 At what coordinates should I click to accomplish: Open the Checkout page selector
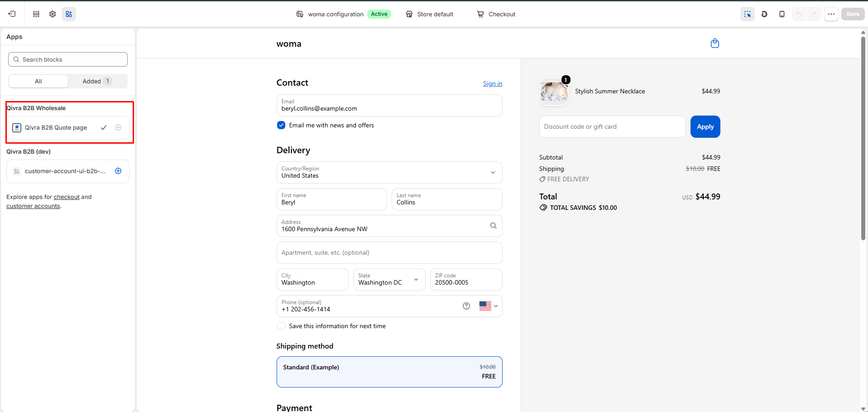[496, 14]
